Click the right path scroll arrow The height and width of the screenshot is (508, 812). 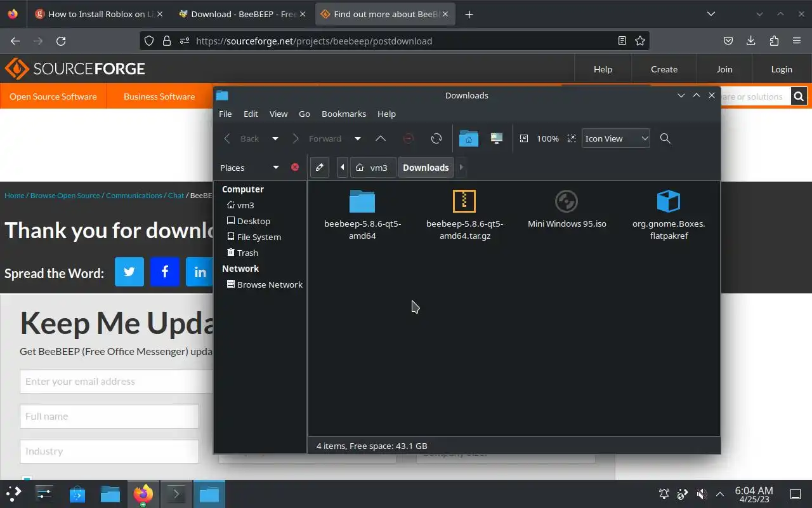(461, 168)
